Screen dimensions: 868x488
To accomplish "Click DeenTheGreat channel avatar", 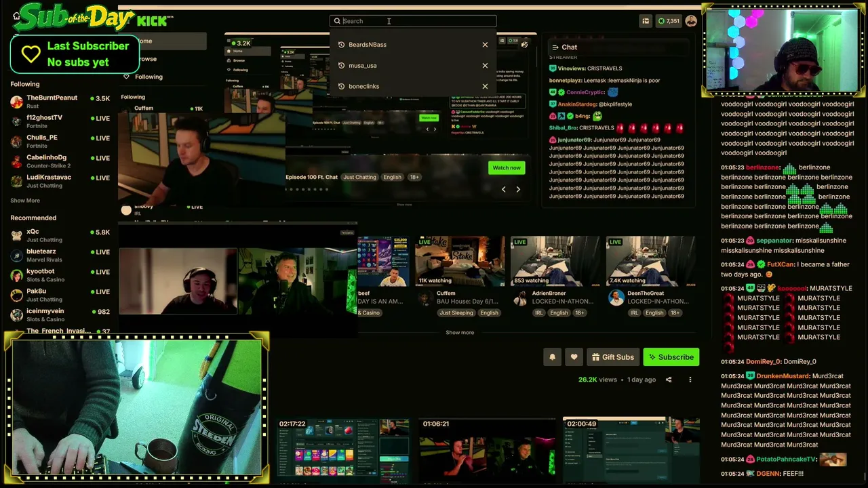I will tap(616, 298).
